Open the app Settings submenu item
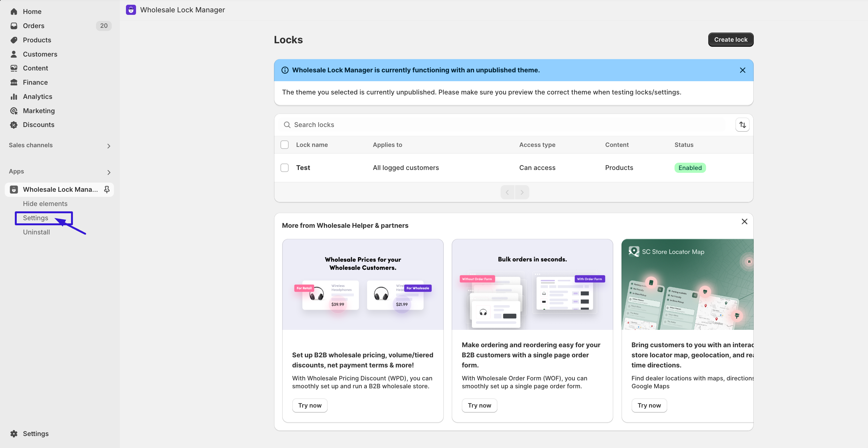 (x=35, y=218)
